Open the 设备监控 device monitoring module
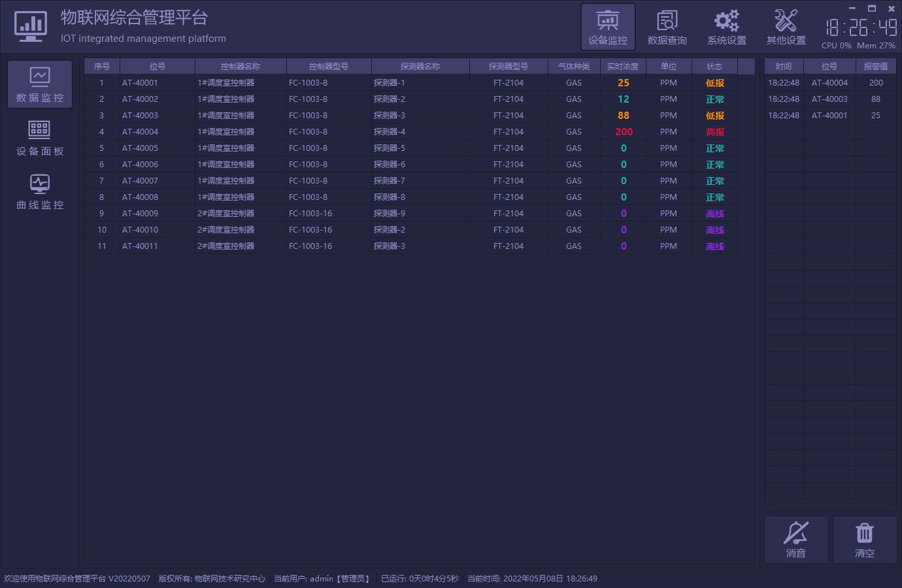Screen dimensions: 902x588 pyautogui.click(x=608, y=27)
